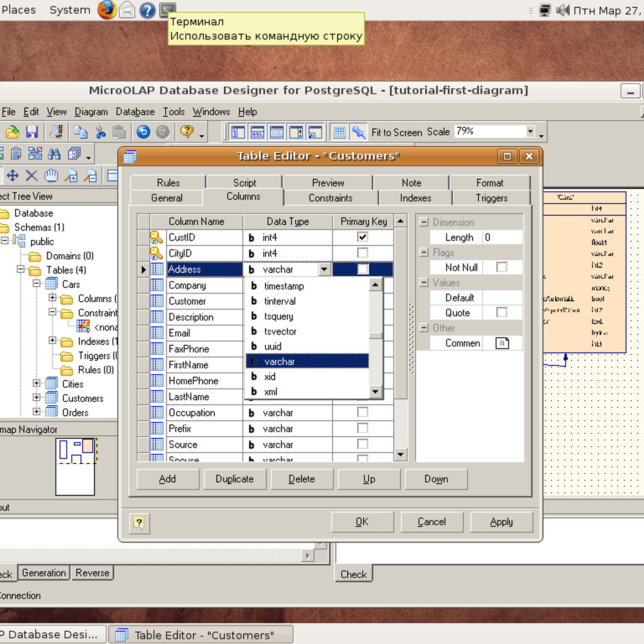644x644 pixels.
Task: Click the columns grid scrollbar down arrow
Action: [400, 455]
